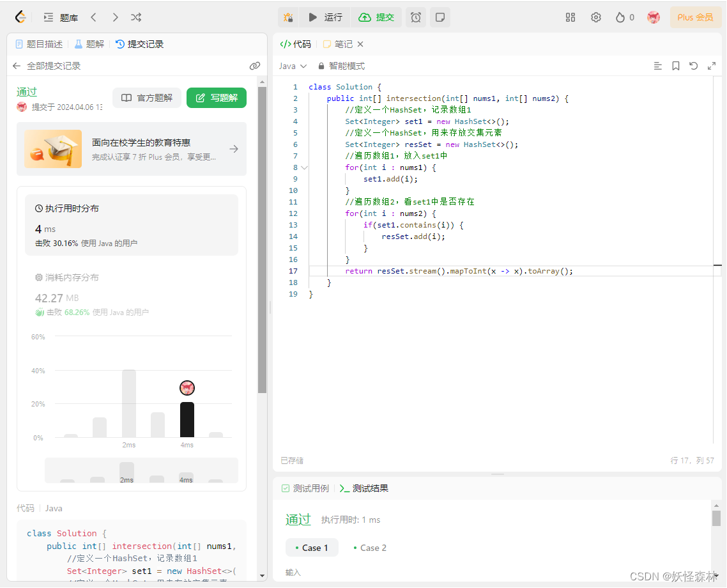This screenshot has width=727, height=588.
Task: Switch to 题解 tab
Action: (89, 44)
